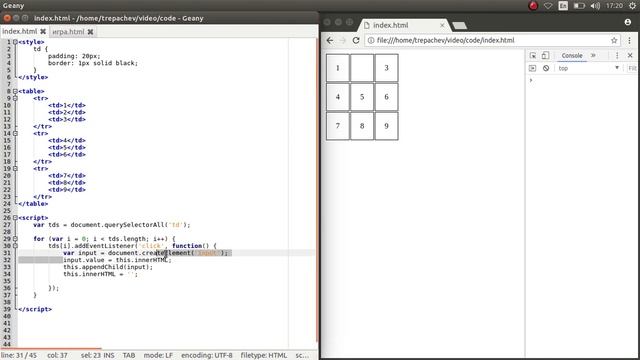Click table cell 7 in the browser

point(338,126)
